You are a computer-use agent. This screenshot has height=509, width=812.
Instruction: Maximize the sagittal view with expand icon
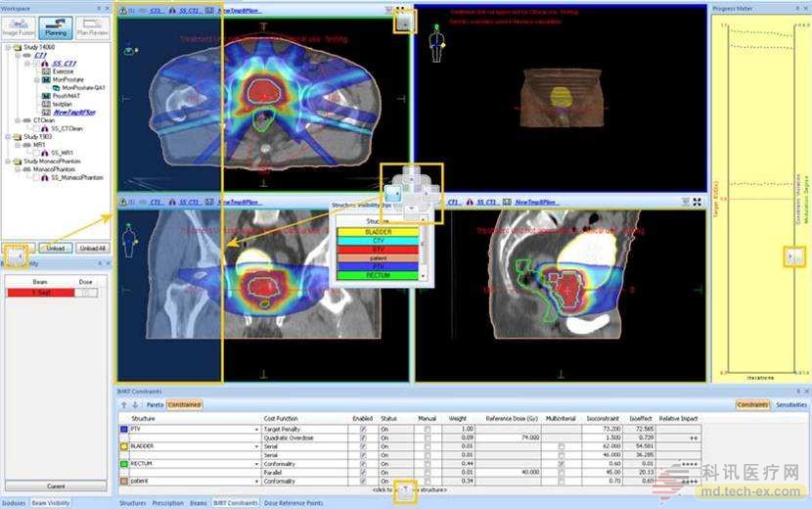[x=697, y=202]
